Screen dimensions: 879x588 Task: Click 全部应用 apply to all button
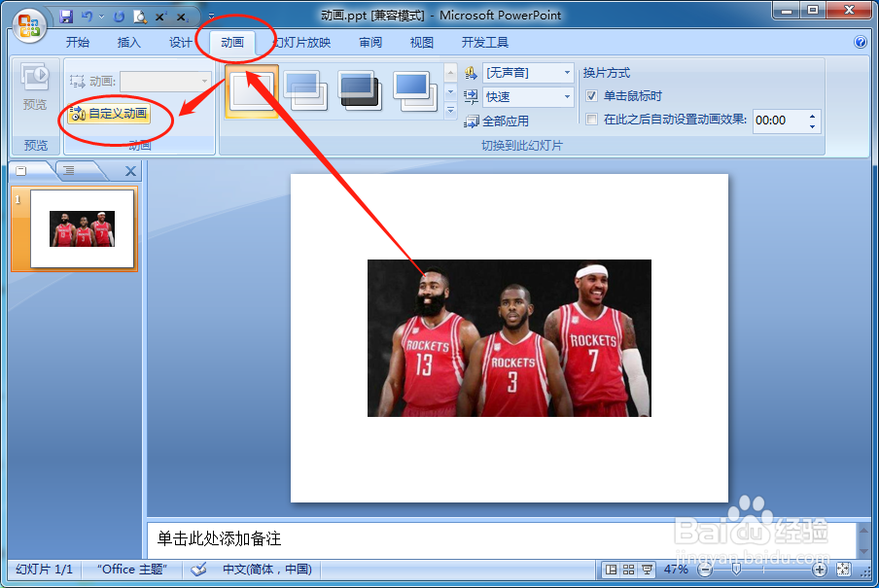(497, 121)
